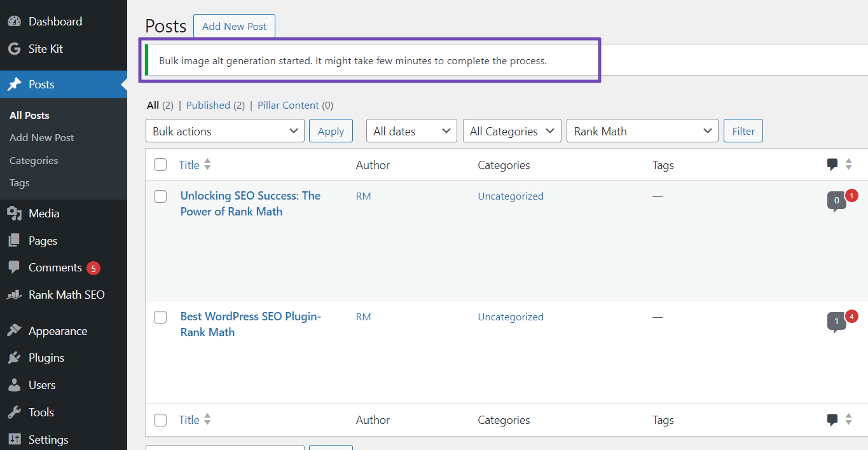Open All Posts submenu item
The width and height of the screenshot is (868, 450).
coord(29,115)
